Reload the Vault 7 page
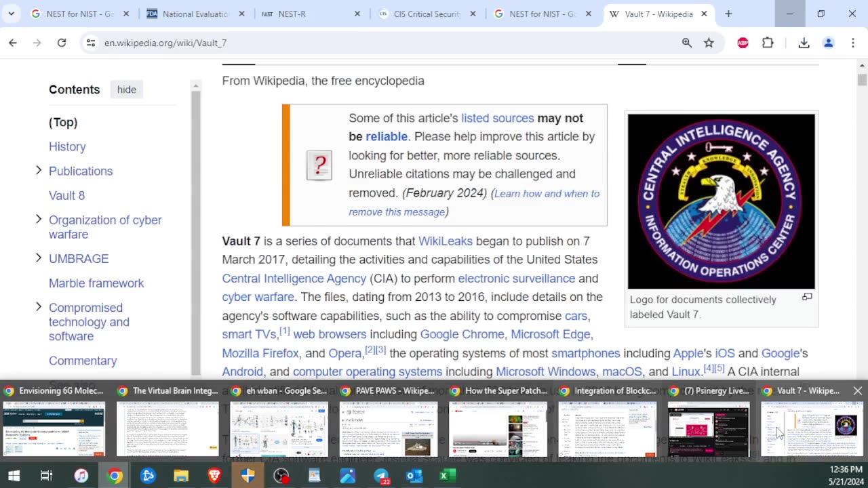The height and width of the screenshot is (488, 868). coord(62,43)
